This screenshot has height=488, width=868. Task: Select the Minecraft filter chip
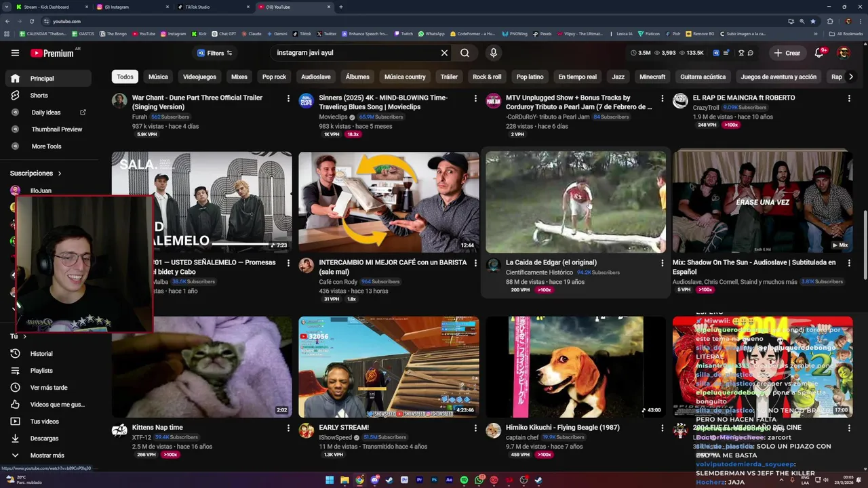pos(652,77)
